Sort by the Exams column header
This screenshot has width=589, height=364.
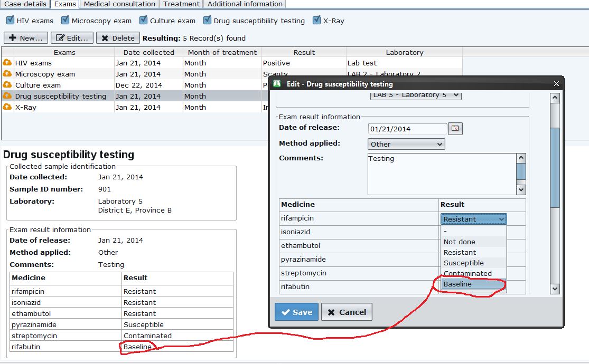(x=64, y=52)
